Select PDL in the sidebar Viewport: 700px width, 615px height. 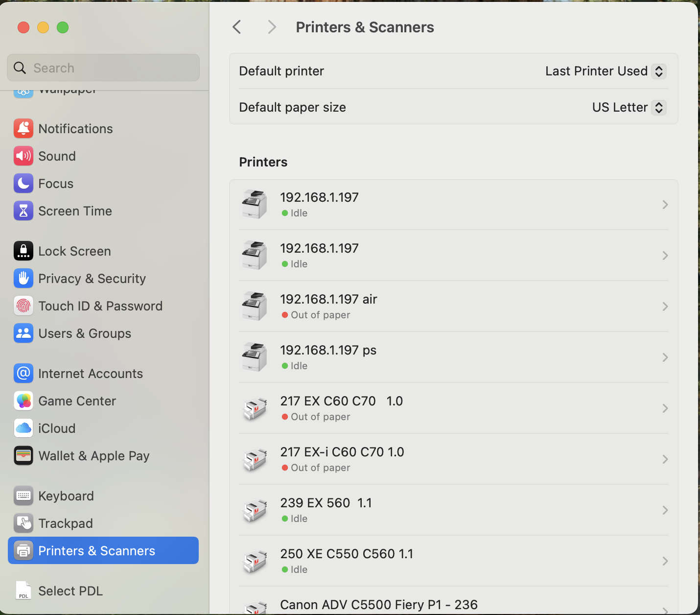tap(70, 591)
